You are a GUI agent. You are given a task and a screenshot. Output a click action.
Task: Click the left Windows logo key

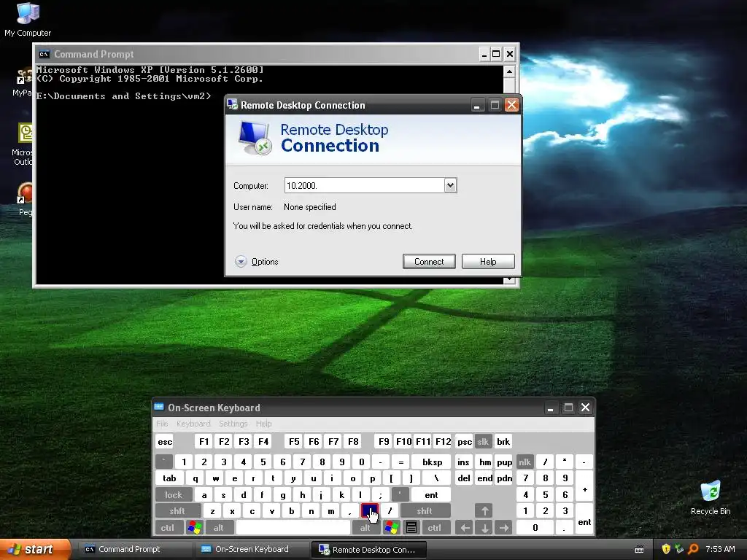(194, 528)
